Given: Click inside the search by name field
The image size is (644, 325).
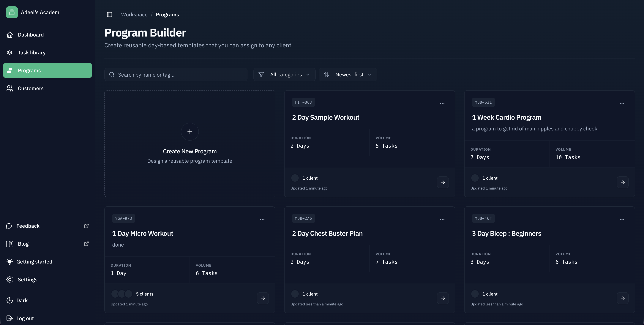Looking at the screenshot, I should (x=175, y=75).
